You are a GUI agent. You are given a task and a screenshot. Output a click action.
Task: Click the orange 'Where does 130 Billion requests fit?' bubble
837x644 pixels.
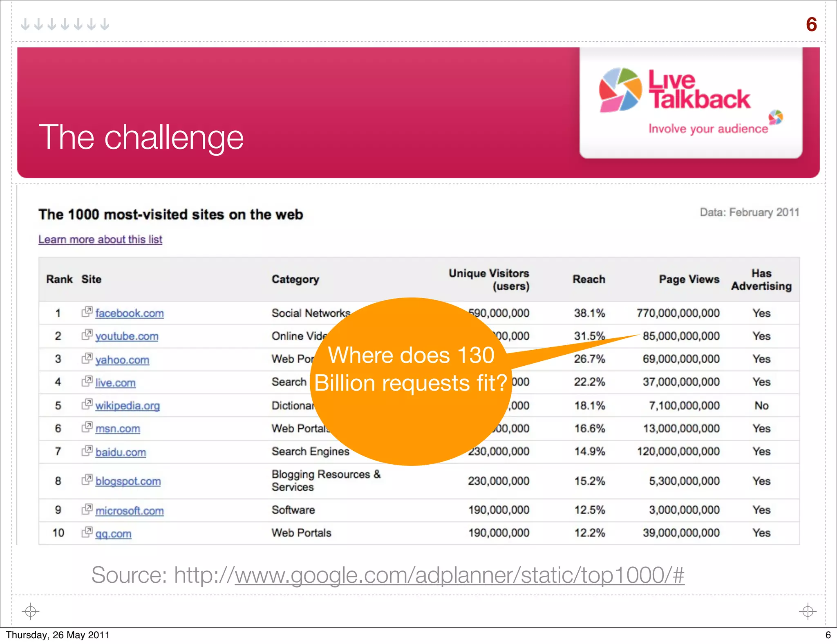(x=411, y=382)
